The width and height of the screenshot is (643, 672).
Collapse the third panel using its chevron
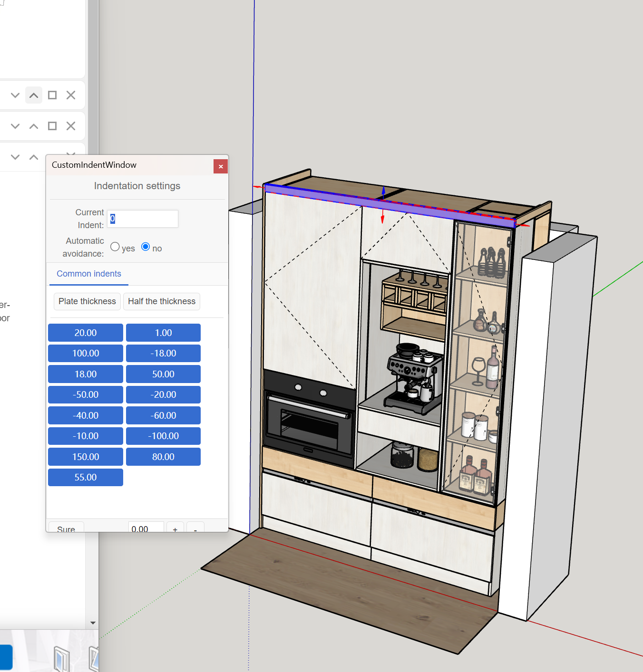tap(14, 157)
